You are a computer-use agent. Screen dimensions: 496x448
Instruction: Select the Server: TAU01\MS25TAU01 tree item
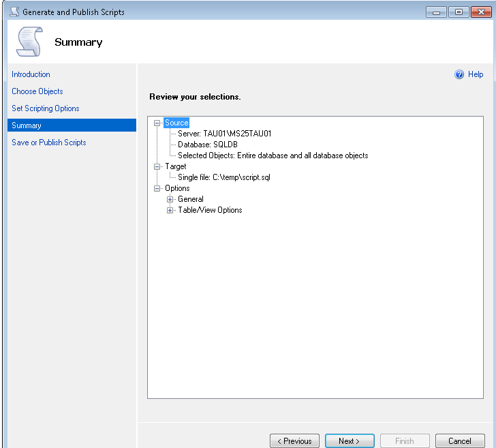pyautogui.click(x=224, y=134)
